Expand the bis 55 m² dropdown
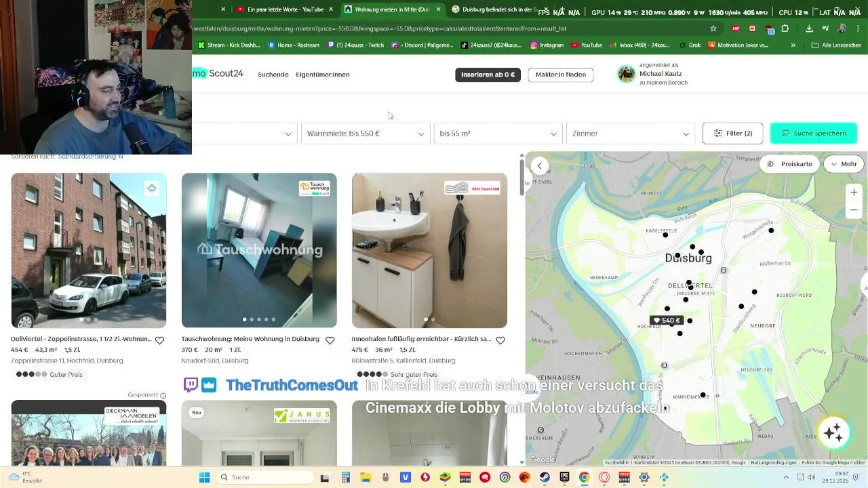The width and height of the screenshot is (868, 488). click(498, 134)
